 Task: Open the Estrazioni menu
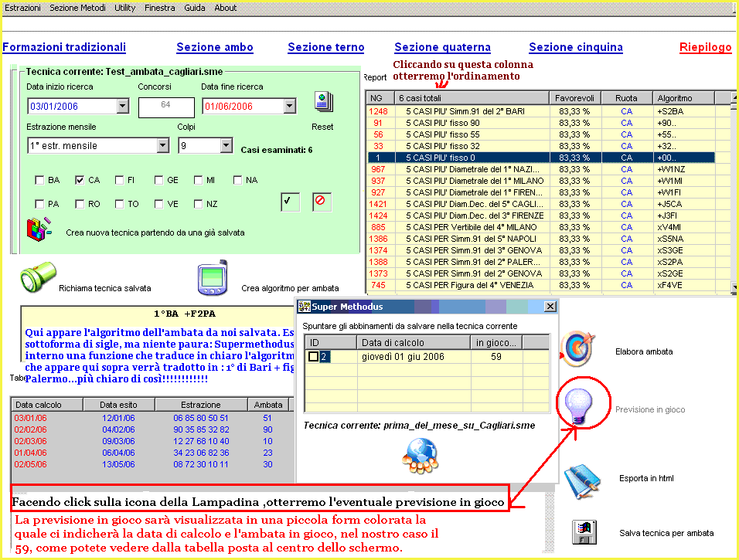point(22,8)
